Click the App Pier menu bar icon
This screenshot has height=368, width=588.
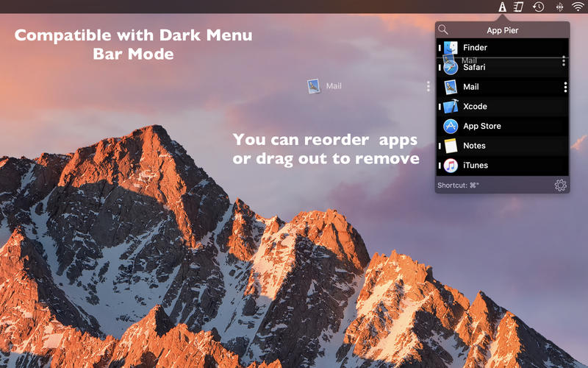502,7
